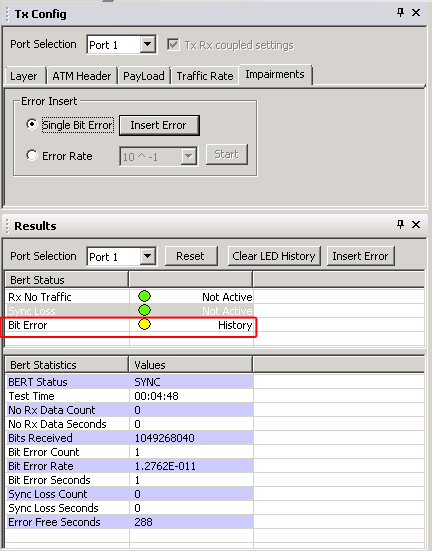Select the Bits Received row
This screenshot has width=432, height=551.
130,438
